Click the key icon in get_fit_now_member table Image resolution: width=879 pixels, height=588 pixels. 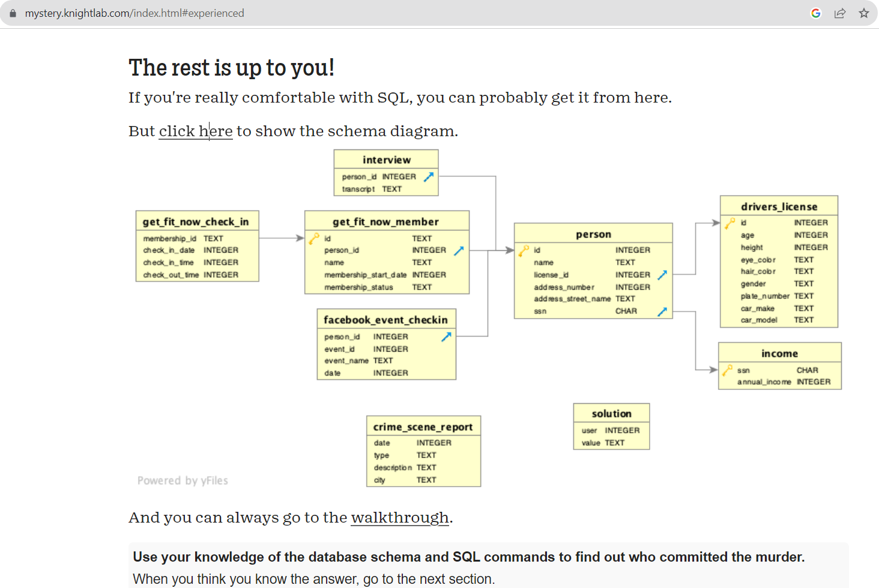click(314, 239)
